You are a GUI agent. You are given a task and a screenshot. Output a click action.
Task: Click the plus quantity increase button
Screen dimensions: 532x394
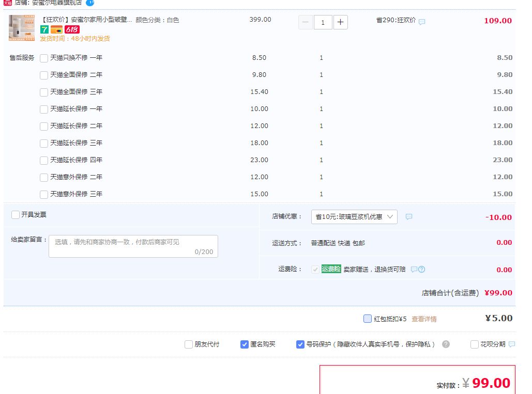tap(340, 22)
